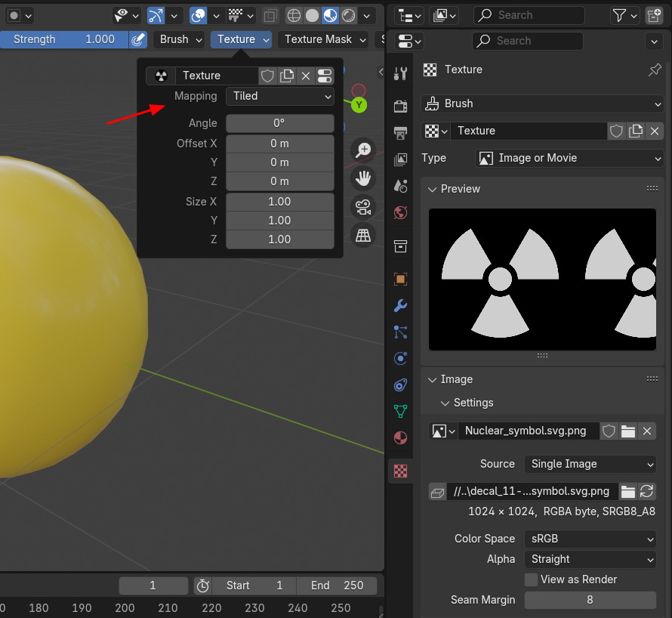This screenshot has width=672, height=618.
Task: Click the Seam Margin value field
Action: point(590,600)
